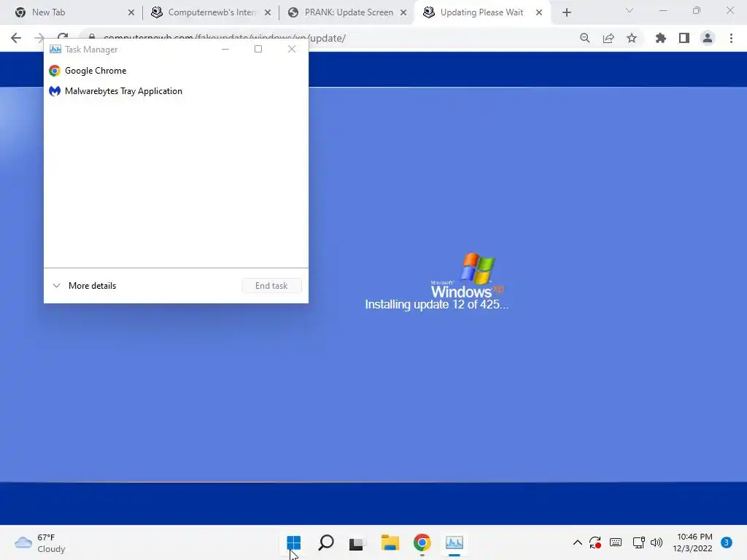Click sync status tray icon with red dot

(595, 542)
